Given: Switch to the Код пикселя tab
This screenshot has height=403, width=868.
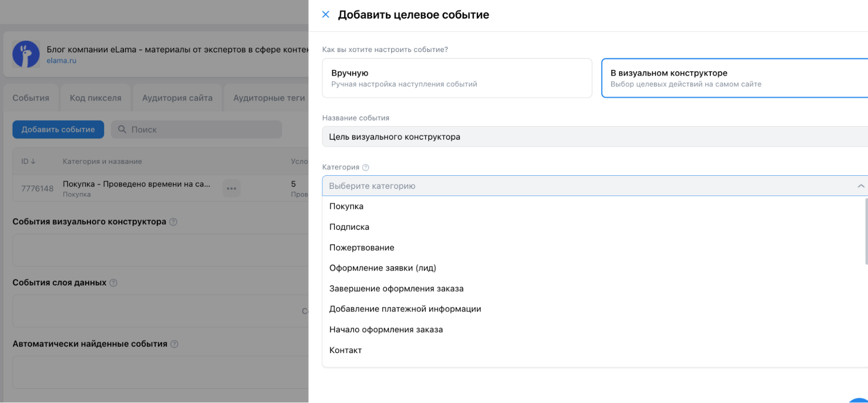Looking at the screenshot, I should point(96,98).
